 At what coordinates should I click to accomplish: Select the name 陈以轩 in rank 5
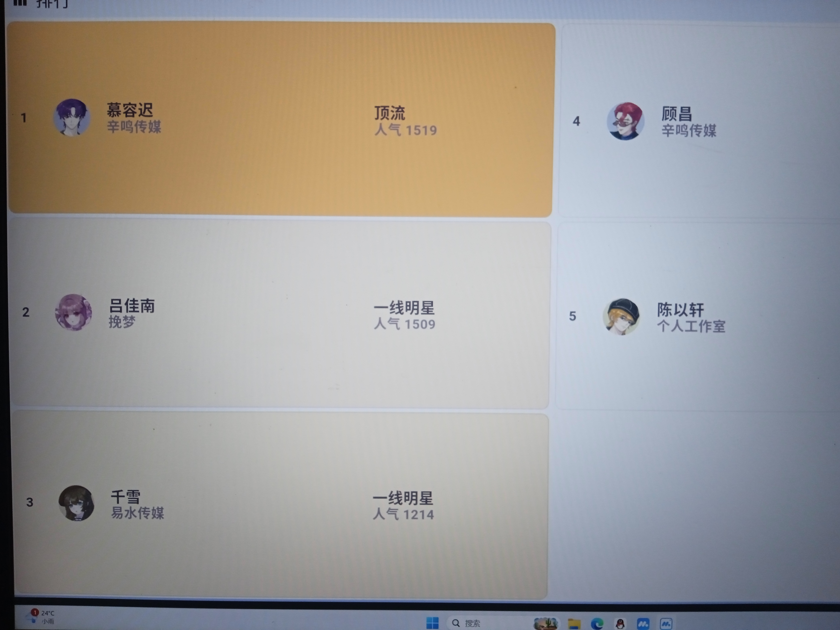680,310
